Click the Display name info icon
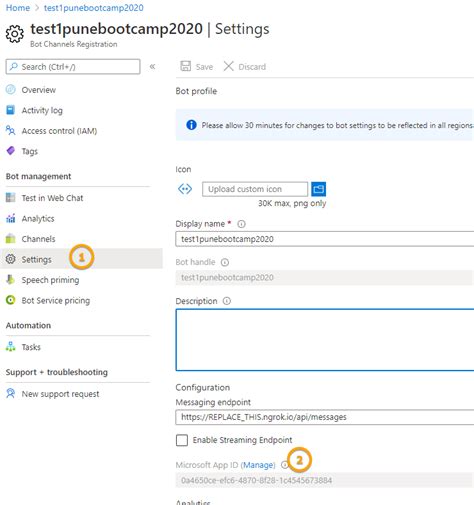 pos(241,224)
